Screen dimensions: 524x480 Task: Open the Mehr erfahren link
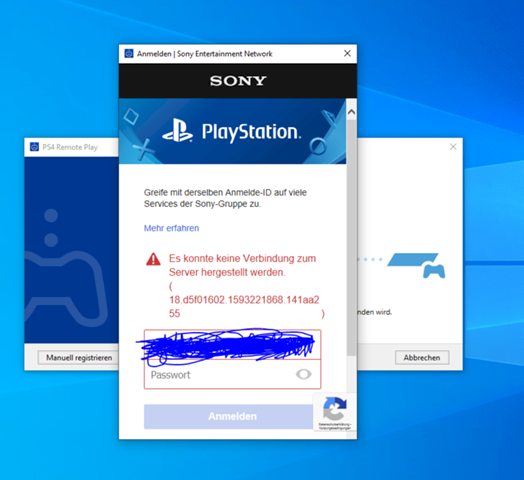tap(171, 228)
